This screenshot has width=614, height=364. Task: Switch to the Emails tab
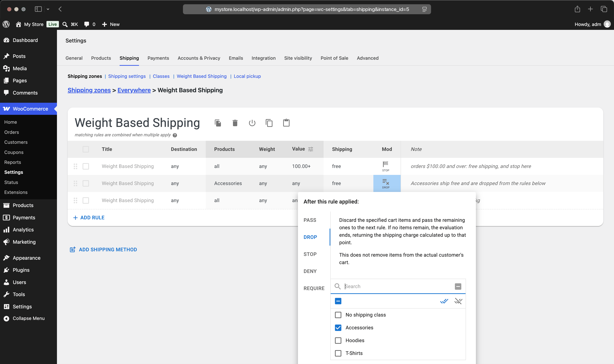click(x=236, y=58)
